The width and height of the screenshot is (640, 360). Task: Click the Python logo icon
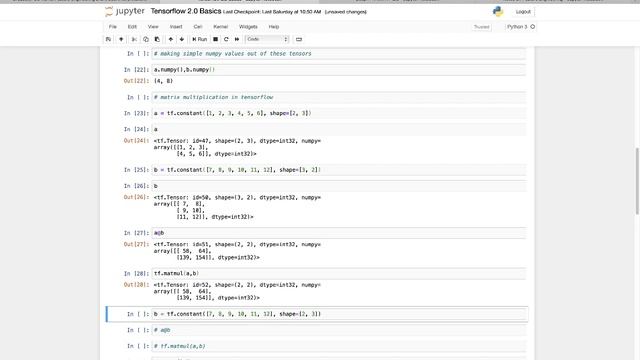coord(498,11)
